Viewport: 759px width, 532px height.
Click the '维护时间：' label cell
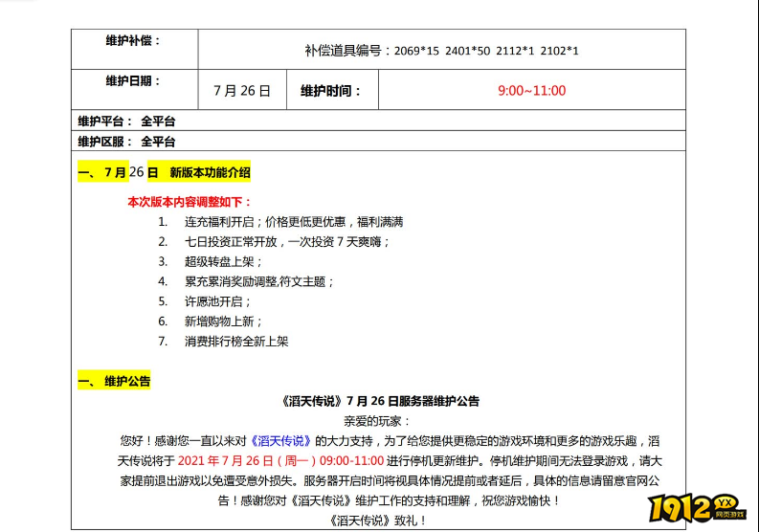[x=330, y=91]
